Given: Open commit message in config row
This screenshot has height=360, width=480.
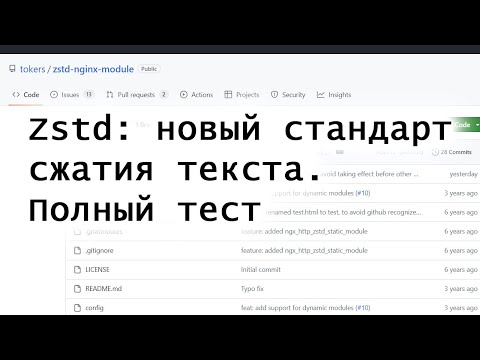Looking at the screenshot, I should (297, 308).
